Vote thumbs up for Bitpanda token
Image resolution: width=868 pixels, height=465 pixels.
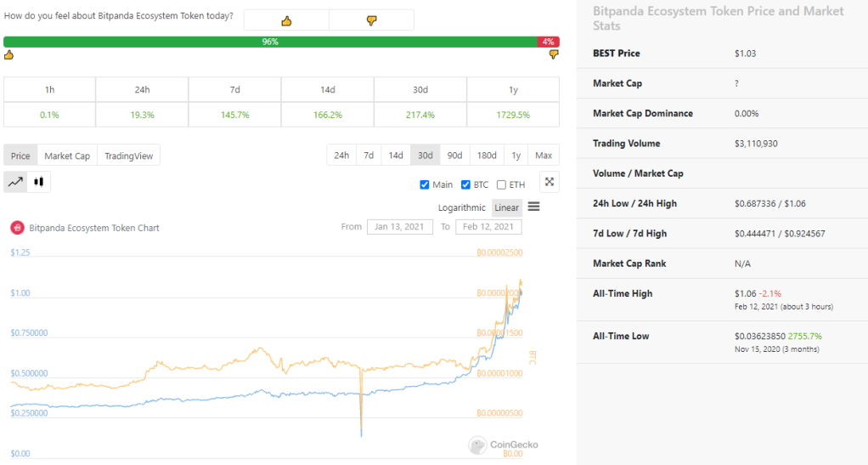click(286, 20)
